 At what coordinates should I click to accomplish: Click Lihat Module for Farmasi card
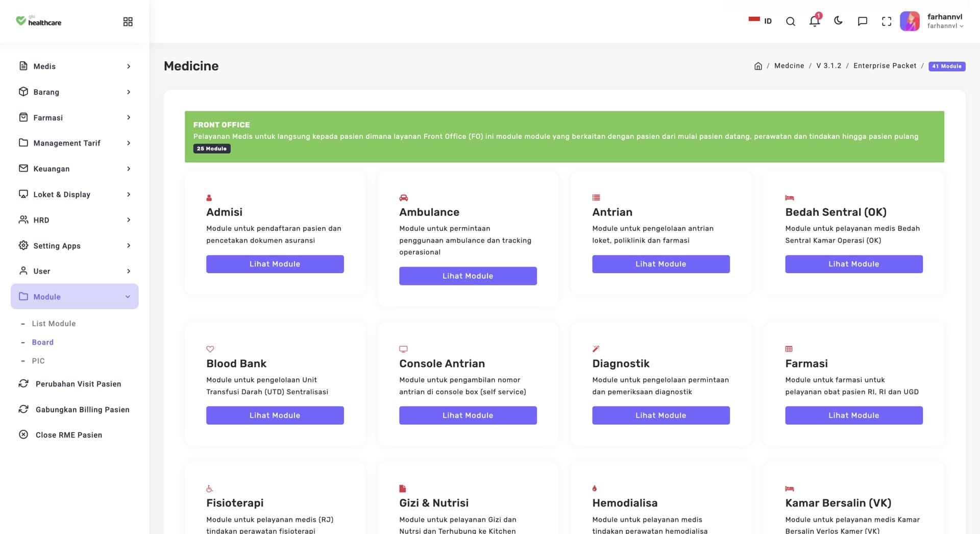[853, 415]
